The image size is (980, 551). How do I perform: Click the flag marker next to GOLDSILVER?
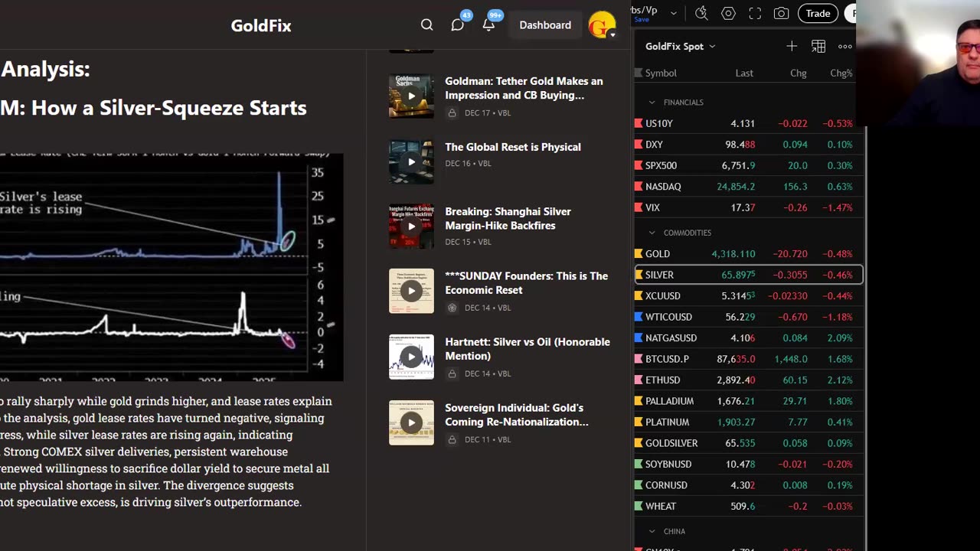(x=639, y=443)
